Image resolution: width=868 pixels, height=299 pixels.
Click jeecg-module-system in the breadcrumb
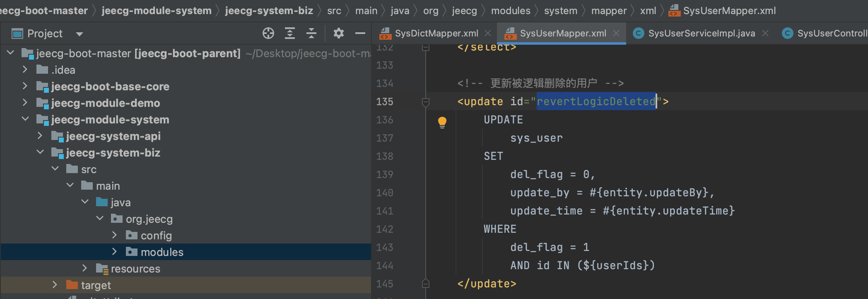(x=157, y=10)
